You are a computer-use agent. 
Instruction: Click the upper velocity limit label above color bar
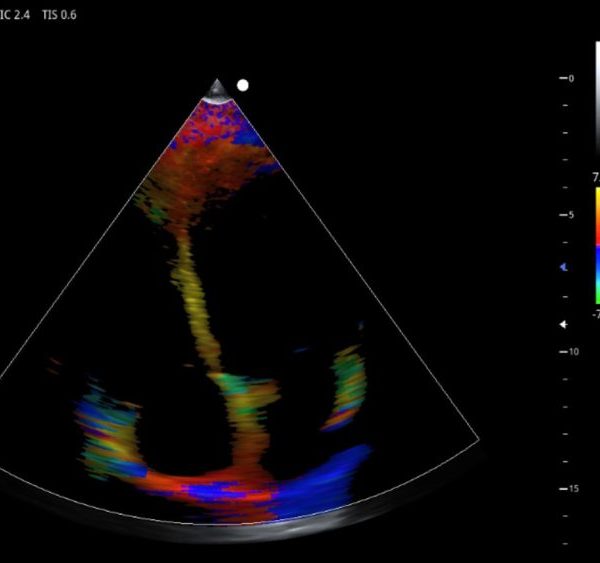[x=596, y=178]
